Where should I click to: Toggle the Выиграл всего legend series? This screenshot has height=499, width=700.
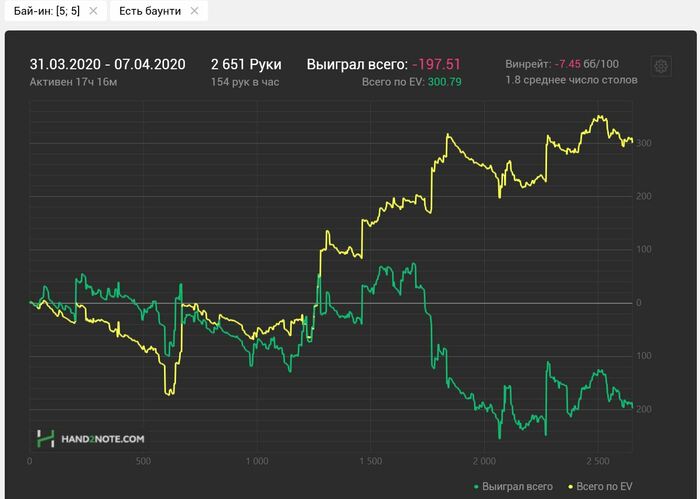click(x=513, y=487)
